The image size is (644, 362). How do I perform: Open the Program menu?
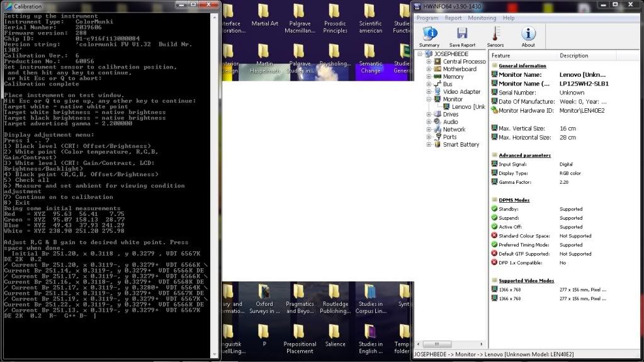coord(427,18)
